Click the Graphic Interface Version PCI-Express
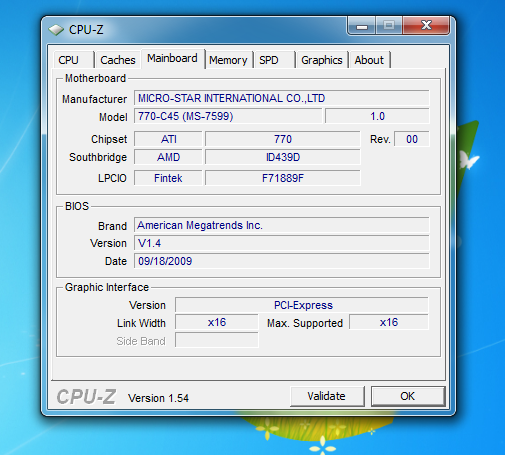This screenshot has height=455, width=505. [302, 305]
